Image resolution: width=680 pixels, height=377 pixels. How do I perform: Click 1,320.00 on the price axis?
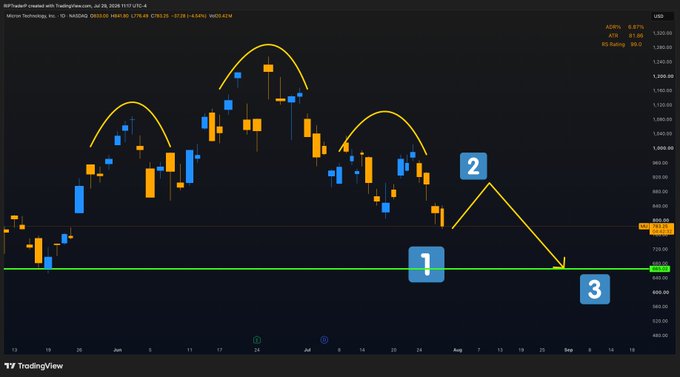pos(662,33)
